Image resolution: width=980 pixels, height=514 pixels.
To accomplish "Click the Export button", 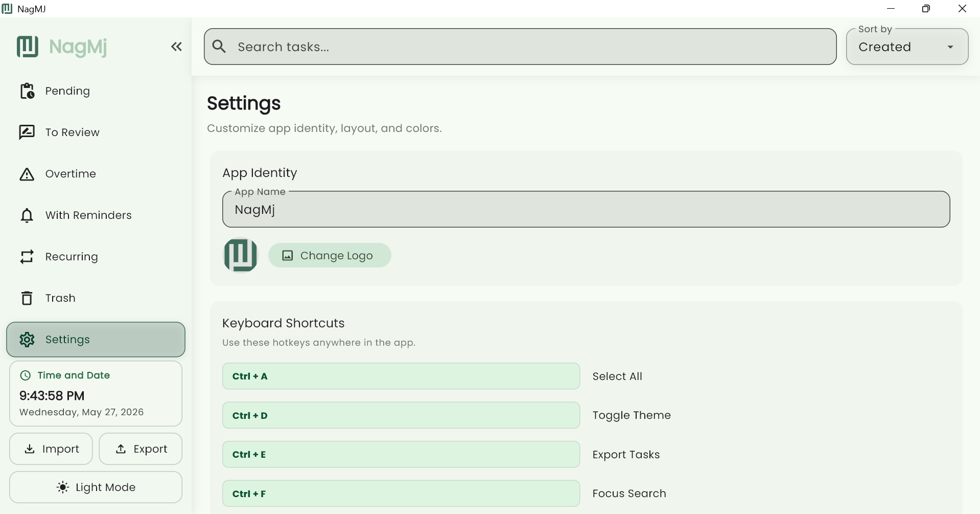I will click(141, 449).
